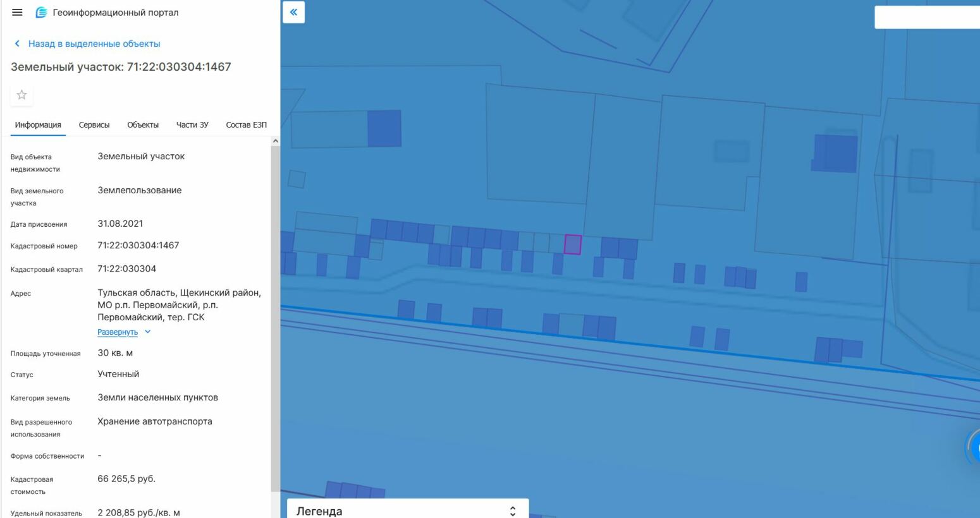Click the Геоинформационный портал logo icon
The width and height of the screenshot is (980, 518).
click(41, 12)
